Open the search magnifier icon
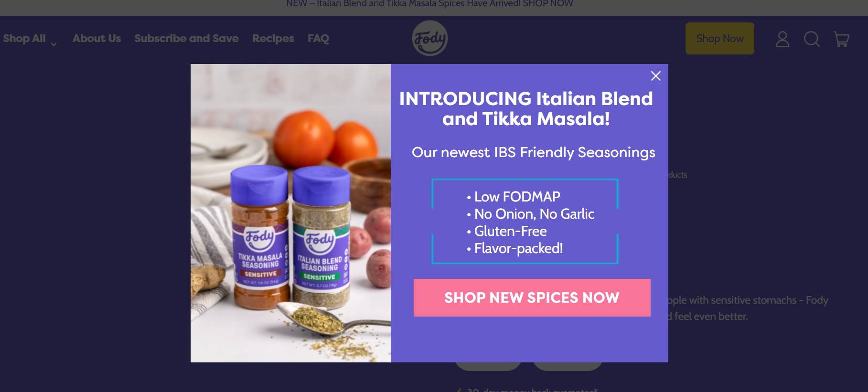 click(x=812, y=39)
